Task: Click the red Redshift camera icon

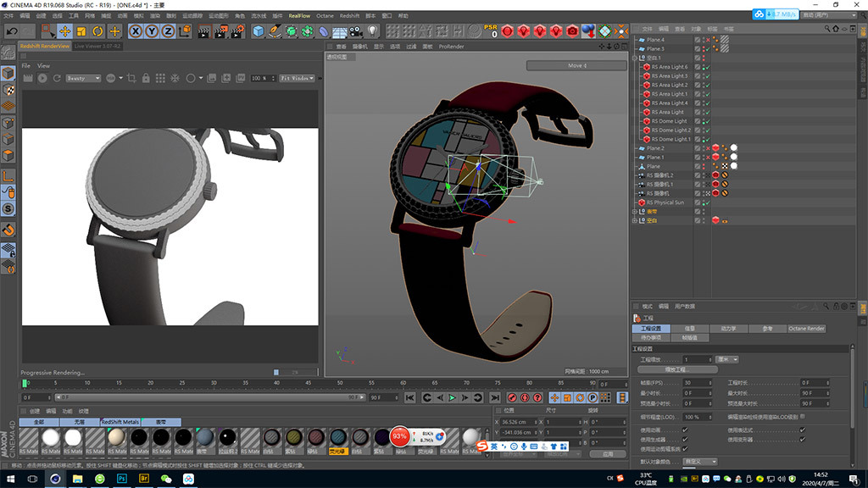Action: (572, 31)
